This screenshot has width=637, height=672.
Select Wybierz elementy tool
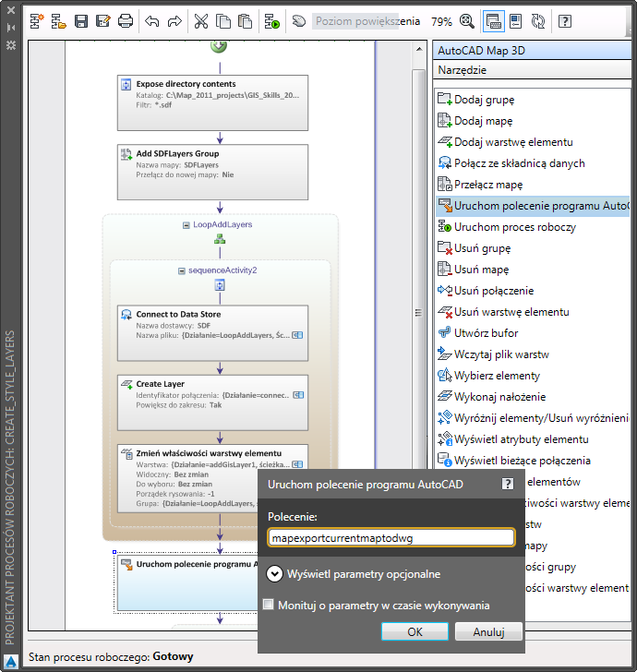point(534,376)
